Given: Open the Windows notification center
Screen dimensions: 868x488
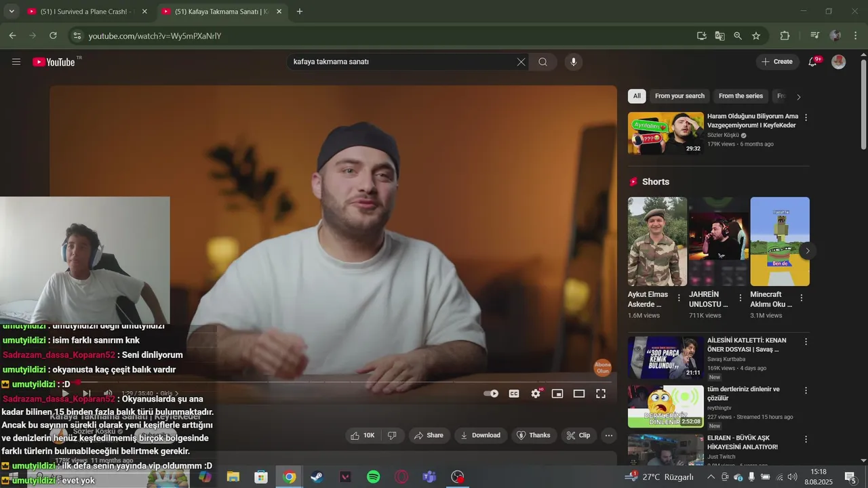Looking at the screenshot, I should [850, 477].
